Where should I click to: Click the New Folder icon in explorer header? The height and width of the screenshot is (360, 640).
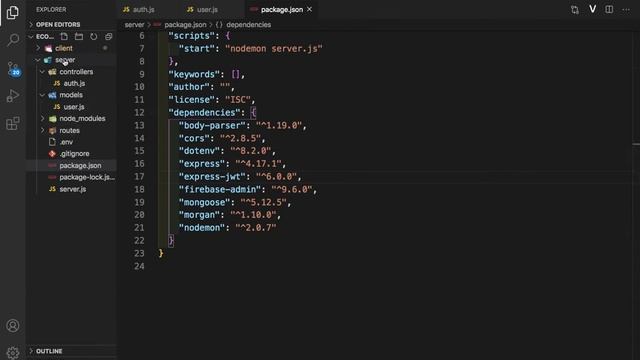coord(79,37)
